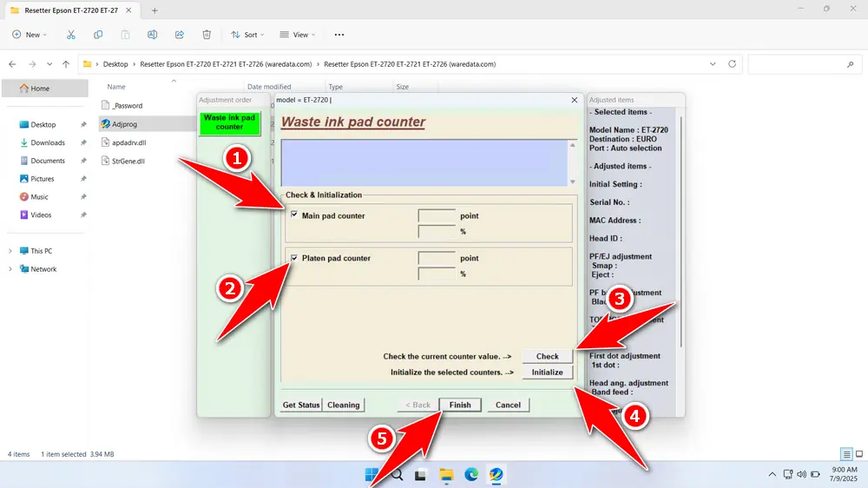
Task: Click green Waste ink pad counter item
Action: [x=229, y=122]
